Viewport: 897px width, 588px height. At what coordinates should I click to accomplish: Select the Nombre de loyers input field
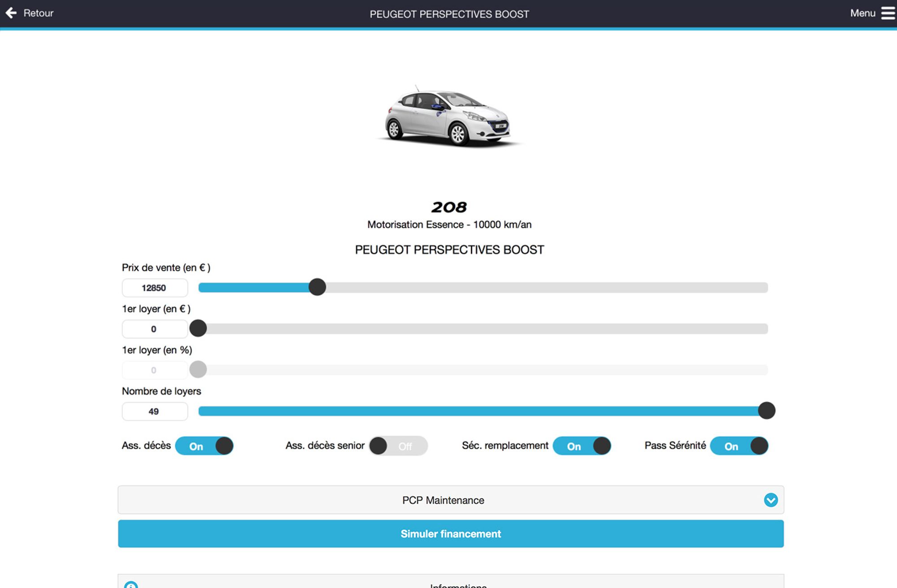(155, 411)
